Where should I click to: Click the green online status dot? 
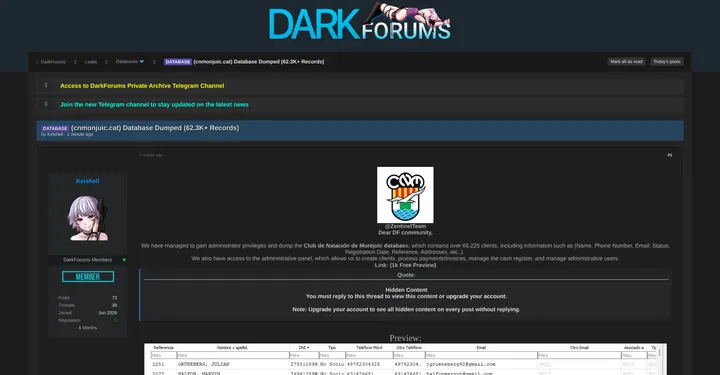pyautogui.click(x=124, y=260)
